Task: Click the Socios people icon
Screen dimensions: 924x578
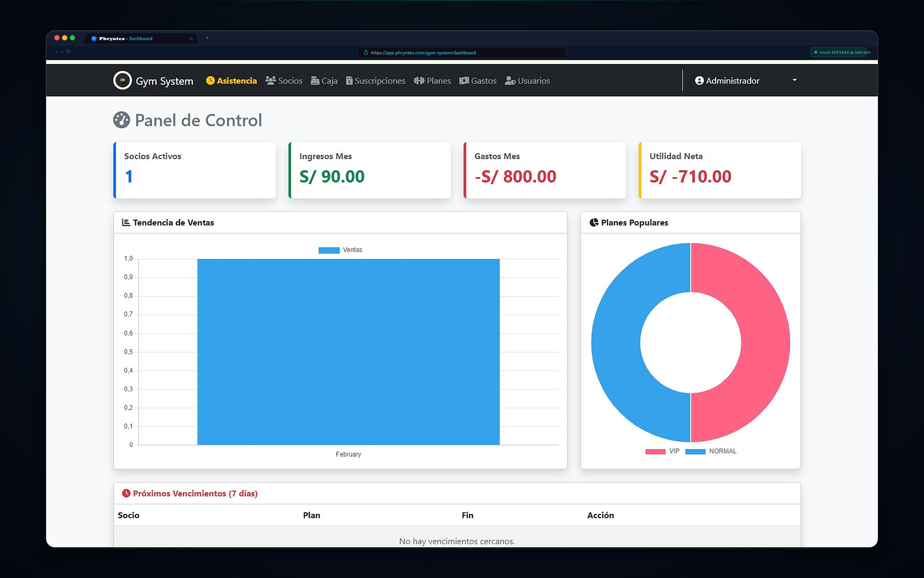Action: 270,81
